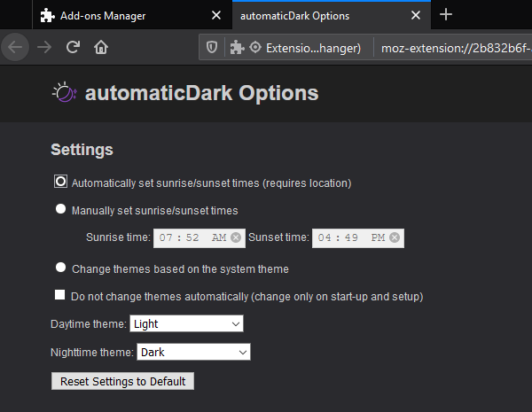Close the automaticDark Options tab
The width and height of the screenshot is (532, 412).
(x=416, y=15)
